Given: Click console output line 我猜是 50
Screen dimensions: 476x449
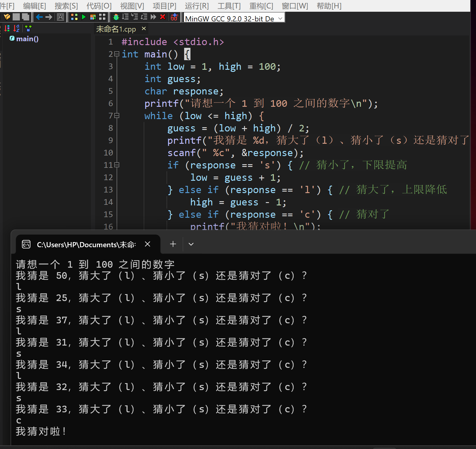Looking at the screenshot, I should click(161, 276).
